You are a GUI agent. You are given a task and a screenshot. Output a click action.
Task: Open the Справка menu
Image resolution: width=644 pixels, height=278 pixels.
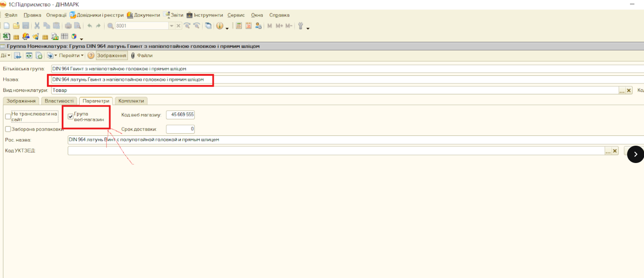click(279, 15)
